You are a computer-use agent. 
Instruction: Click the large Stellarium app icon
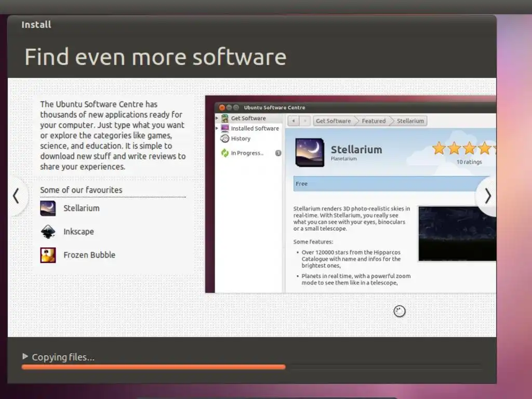coord(310,152)
